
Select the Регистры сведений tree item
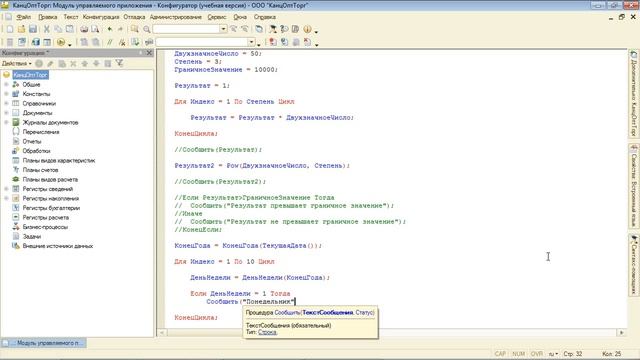tap(48, 189)
